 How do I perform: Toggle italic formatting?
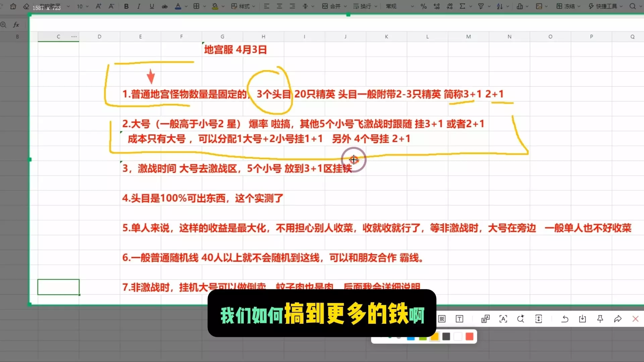pos(139,6)
